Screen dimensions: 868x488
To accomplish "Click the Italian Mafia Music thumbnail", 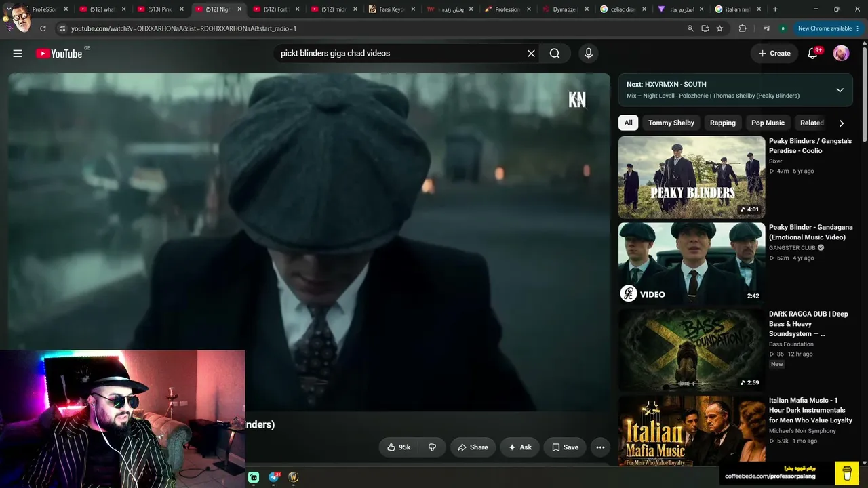I will [692, 431].
